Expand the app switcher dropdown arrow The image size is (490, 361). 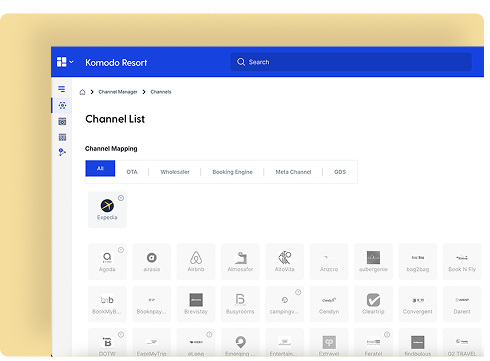click(71, 62)
